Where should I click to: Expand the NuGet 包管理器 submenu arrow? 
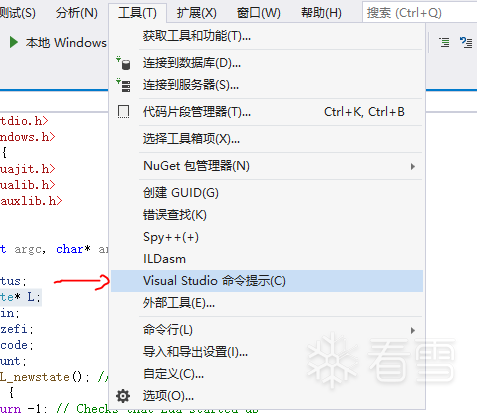tap(413, 166)
